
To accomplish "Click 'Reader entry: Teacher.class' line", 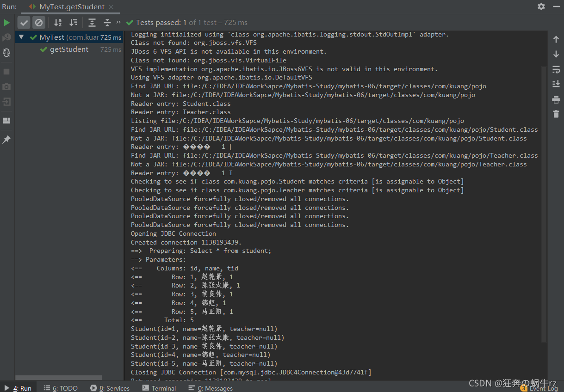I will [181, 112].
